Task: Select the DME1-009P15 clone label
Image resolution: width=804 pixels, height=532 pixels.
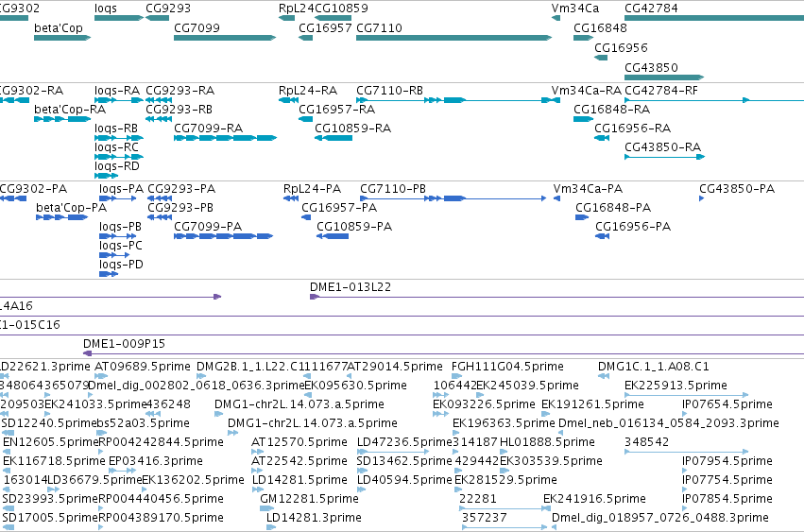Action: coord(124,344)
